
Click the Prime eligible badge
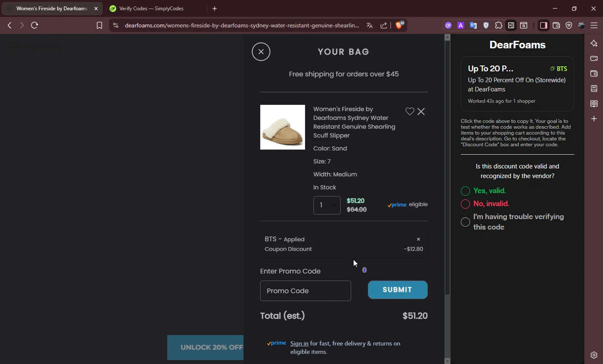click(x=407, y=204)
